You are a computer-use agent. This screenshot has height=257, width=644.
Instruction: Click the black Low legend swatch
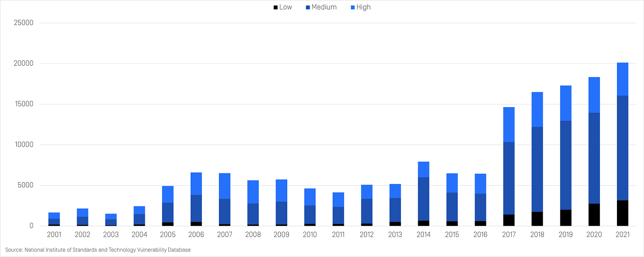point(276,7)
